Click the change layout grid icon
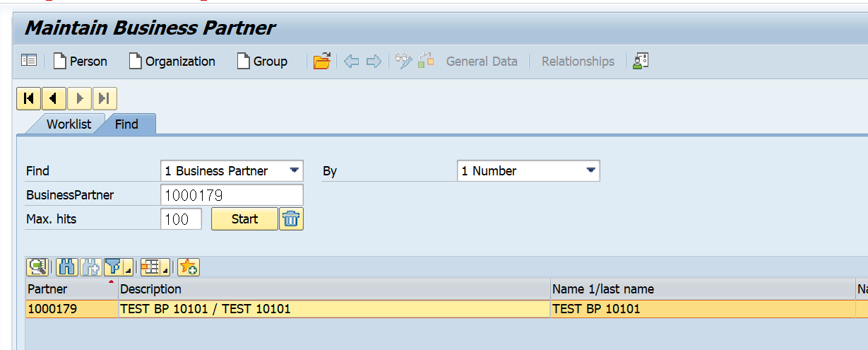868x350 pixels. click(150, 267)
